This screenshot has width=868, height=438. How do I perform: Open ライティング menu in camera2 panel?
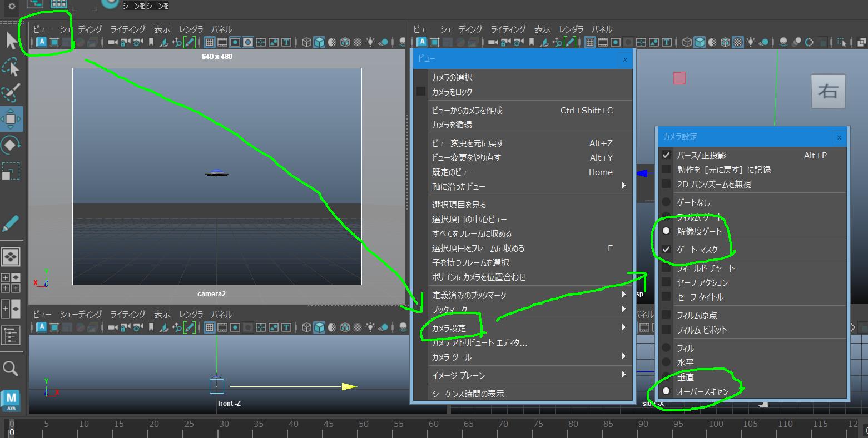coord(128,29)
